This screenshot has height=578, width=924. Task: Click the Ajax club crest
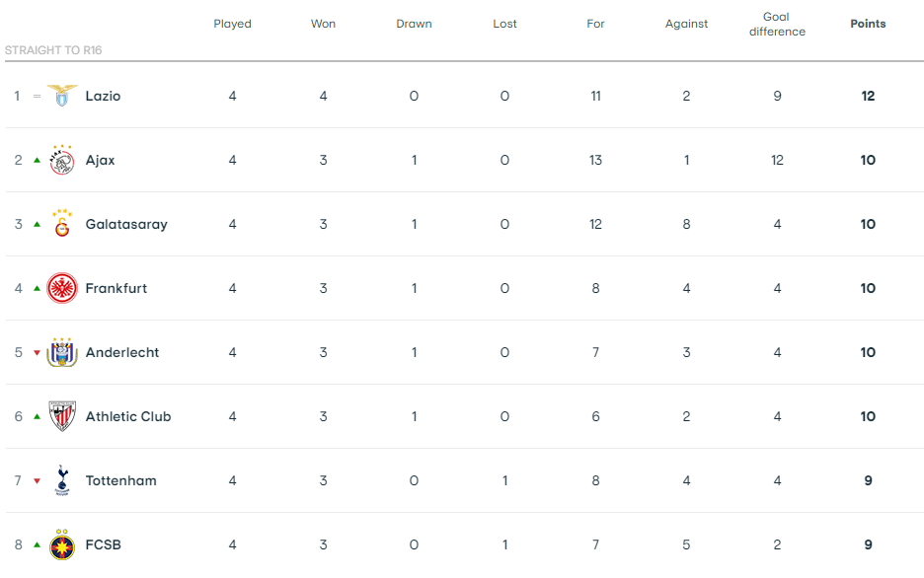(x=62, y=160)
